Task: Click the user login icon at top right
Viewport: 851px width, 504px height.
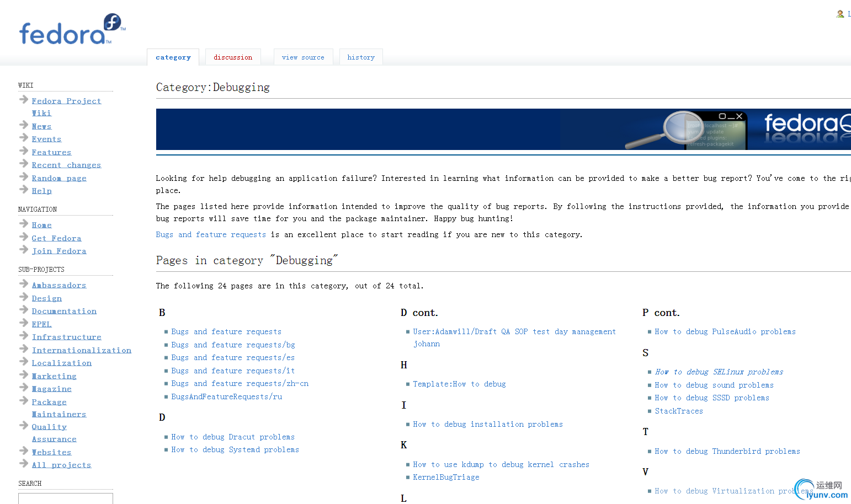Action: [x=840, y=14]
